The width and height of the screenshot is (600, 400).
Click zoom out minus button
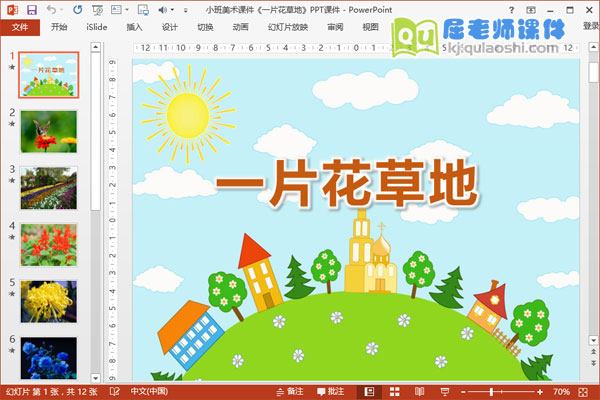463,392
